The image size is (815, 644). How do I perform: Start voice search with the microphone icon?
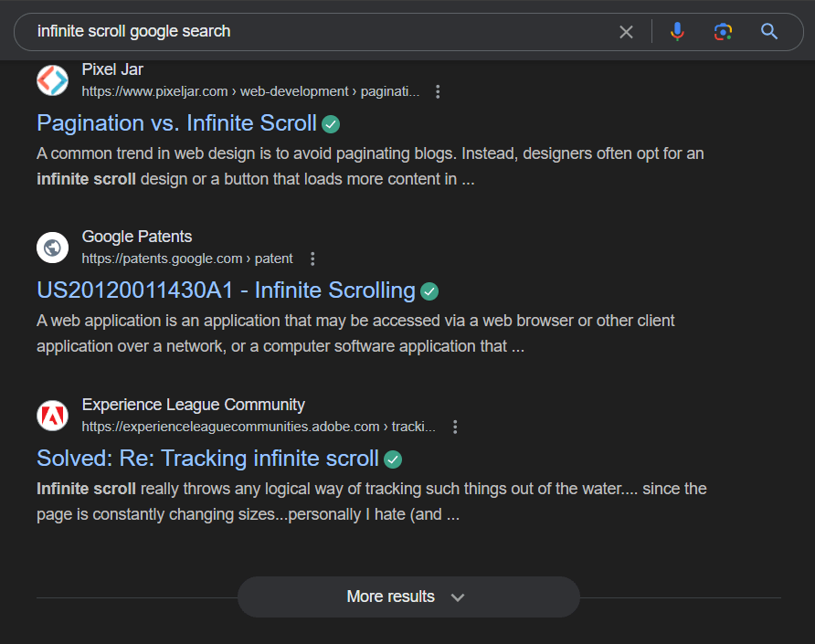click(677, 32)
